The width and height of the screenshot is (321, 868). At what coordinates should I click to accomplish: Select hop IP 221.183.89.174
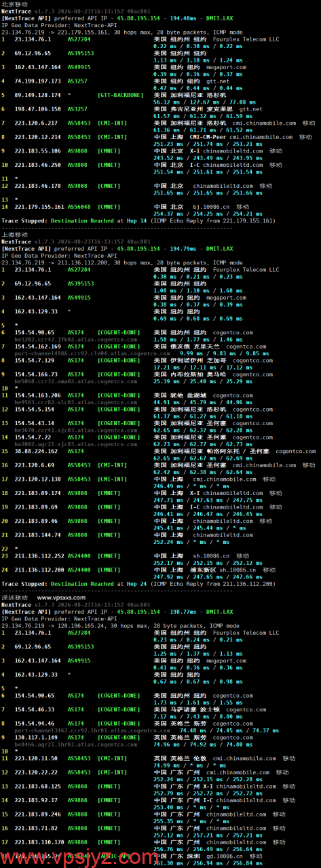point(37,493)
